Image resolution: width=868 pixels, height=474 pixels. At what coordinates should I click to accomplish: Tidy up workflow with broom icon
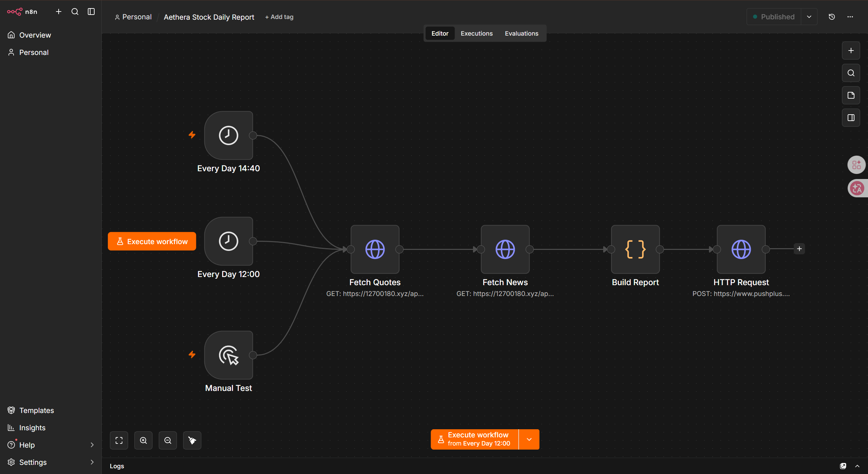point(192,440)
